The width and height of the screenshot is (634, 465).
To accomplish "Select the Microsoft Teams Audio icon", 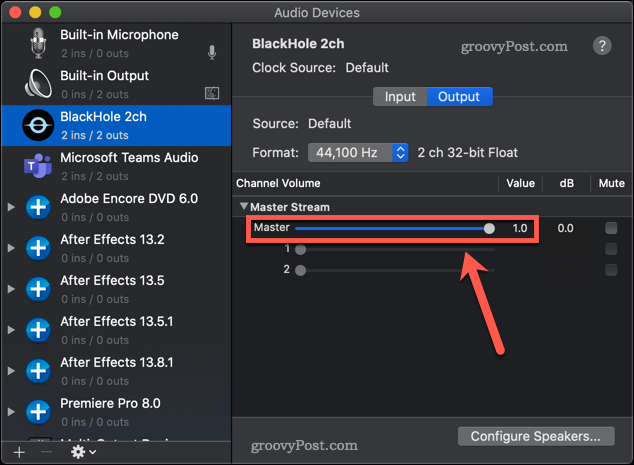I will (38, 166).
